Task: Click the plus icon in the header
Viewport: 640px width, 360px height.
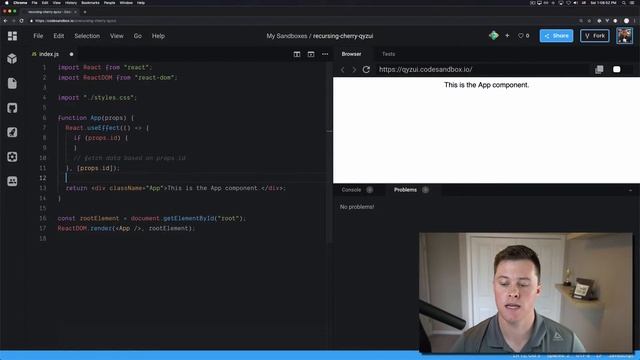Action: click(x=507, y=36)
